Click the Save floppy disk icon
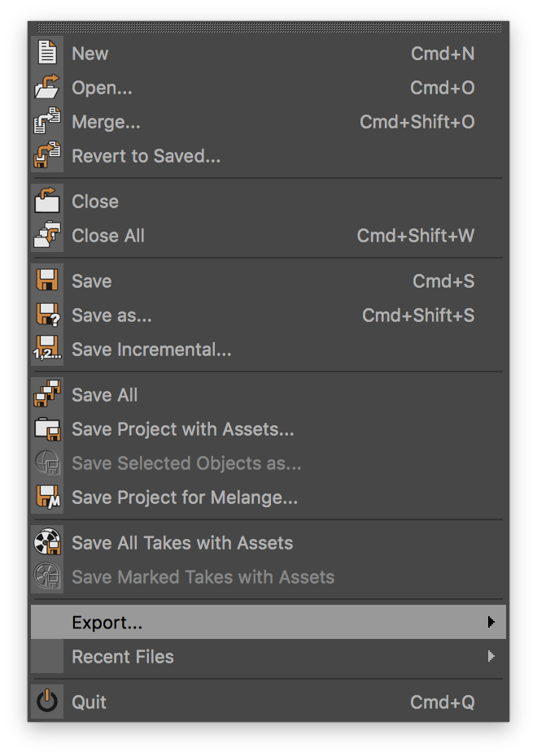 pyautogui.click(x=47, y=281)
